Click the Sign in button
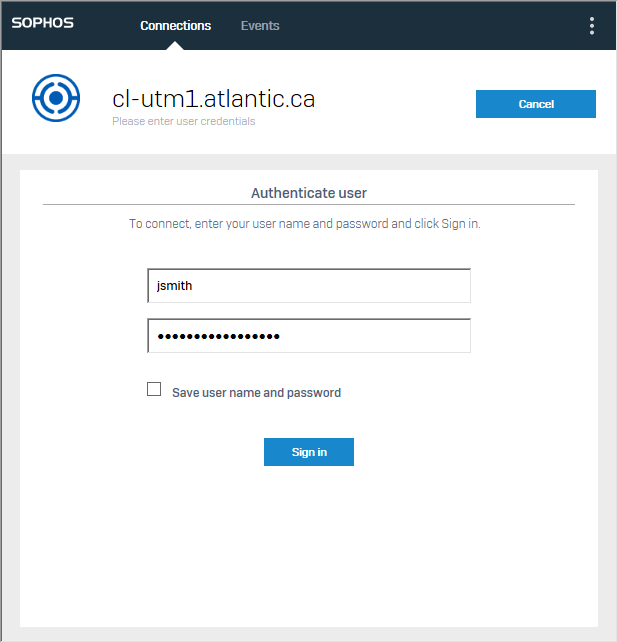The height and width of the screenshot is (642, 617). 309,452
